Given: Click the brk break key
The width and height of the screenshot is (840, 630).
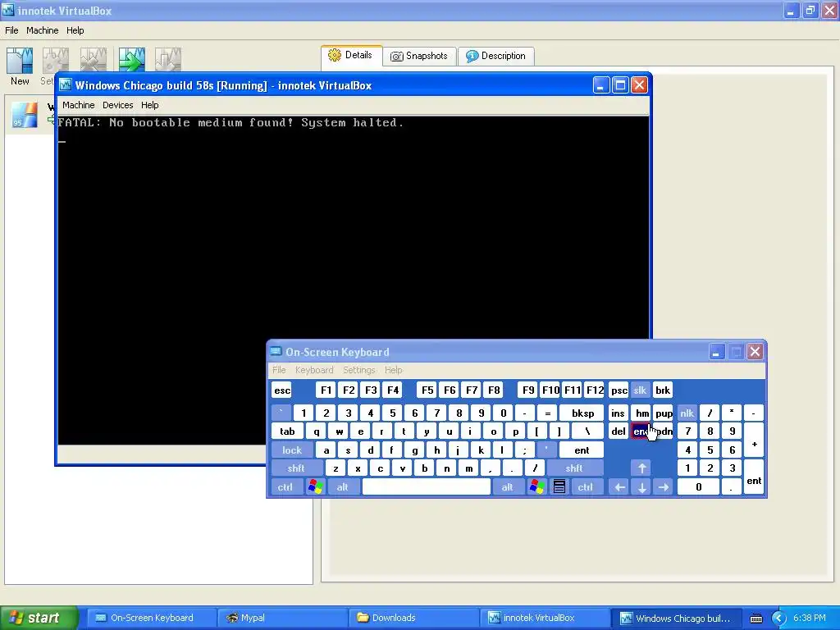Looking at the screenshot, I should [x=663, y=390].
